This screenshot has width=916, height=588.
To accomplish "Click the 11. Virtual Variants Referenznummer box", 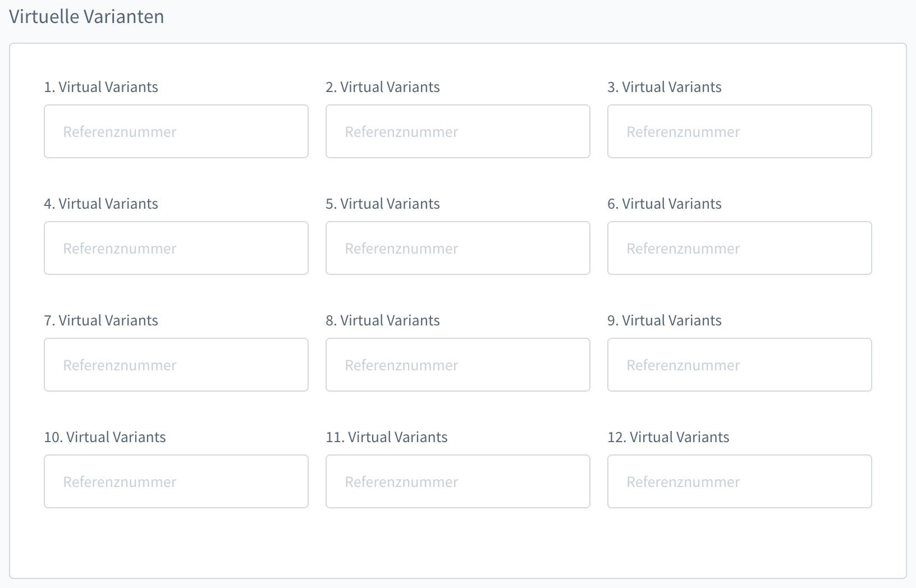I will pyautogui.click(x=458, y=481).
